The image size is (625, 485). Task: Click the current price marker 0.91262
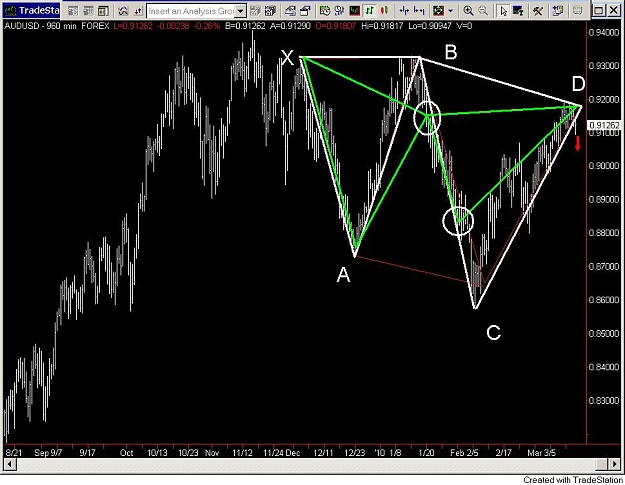click(604, 125)
